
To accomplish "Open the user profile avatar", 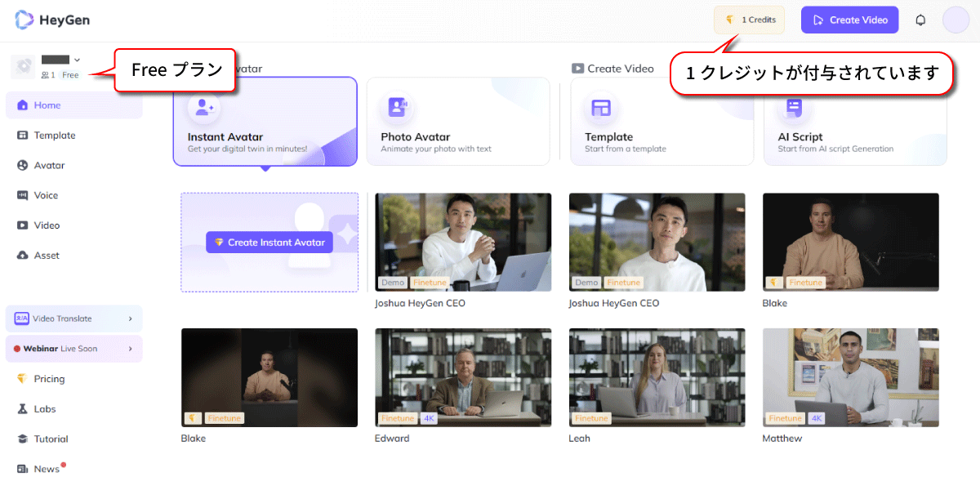I will (x=955, y=20).
